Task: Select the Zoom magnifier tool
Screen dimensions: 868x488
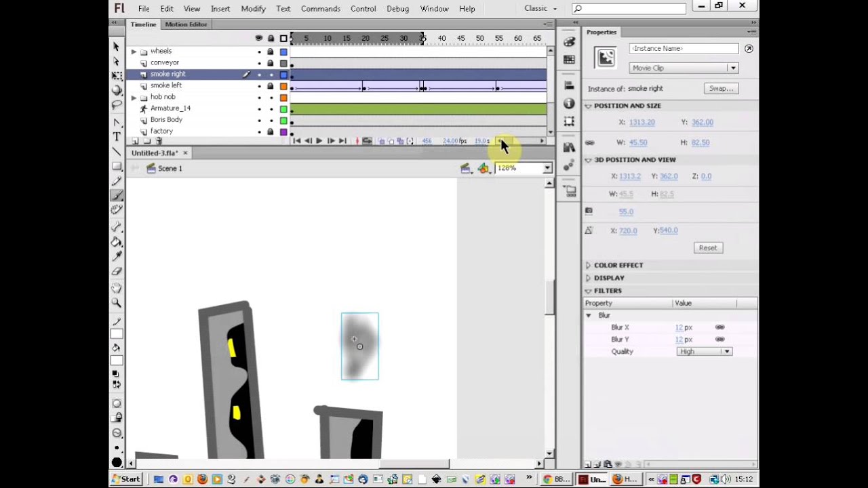Action: [117, 303]
